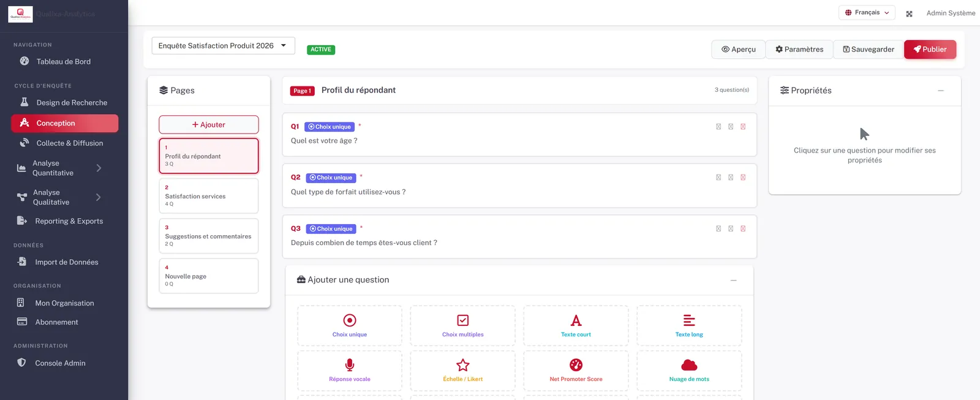This screenshot has height=400, width=980.
Task: Select question "Quel est votre âge ?"
Action: pos(519,135)
